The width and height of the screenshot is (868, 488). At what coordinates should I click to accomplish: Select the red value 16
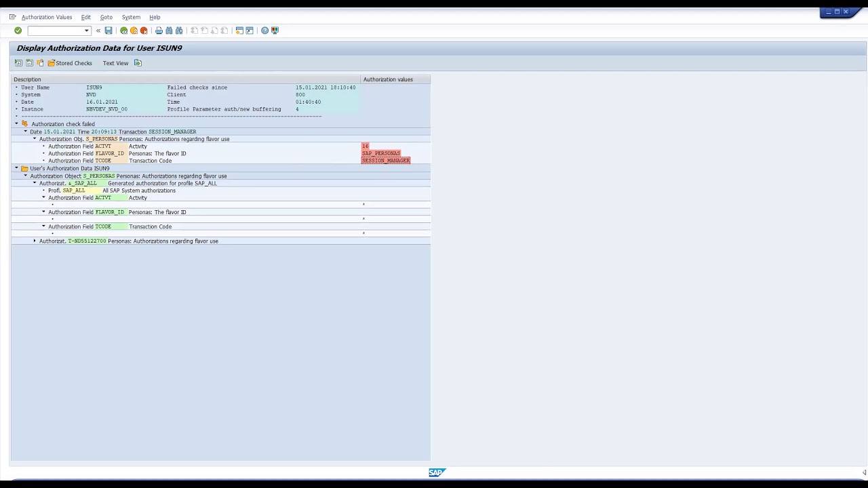(x=366, y=146)
